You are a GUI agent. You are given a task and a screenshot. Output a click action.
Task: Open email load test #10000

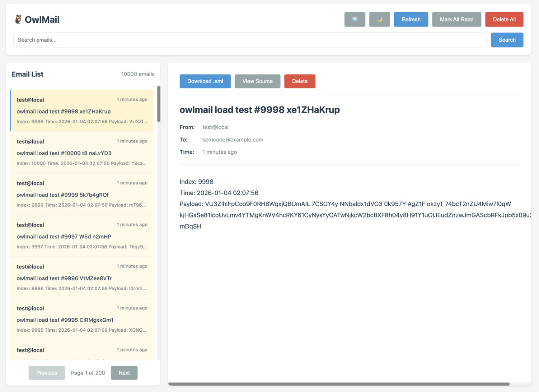(x=82, y=152)
